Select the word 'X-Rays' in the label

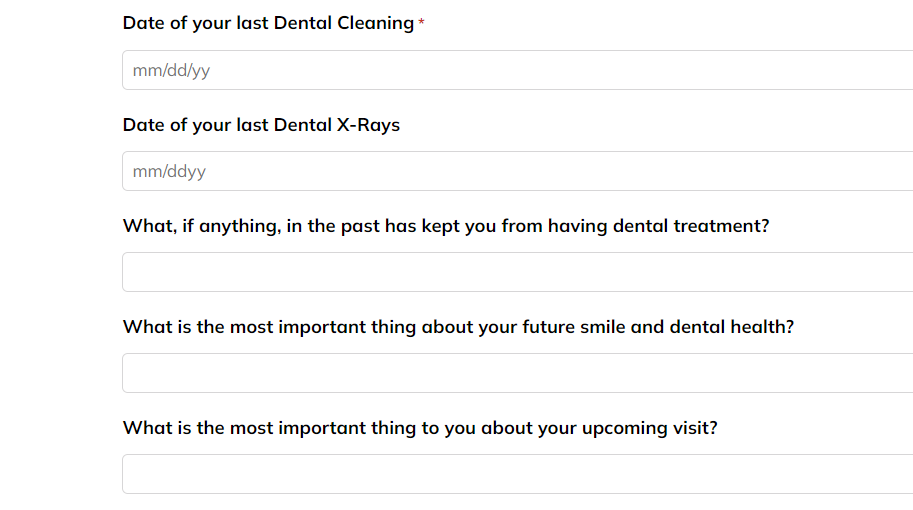coord(368,125)
